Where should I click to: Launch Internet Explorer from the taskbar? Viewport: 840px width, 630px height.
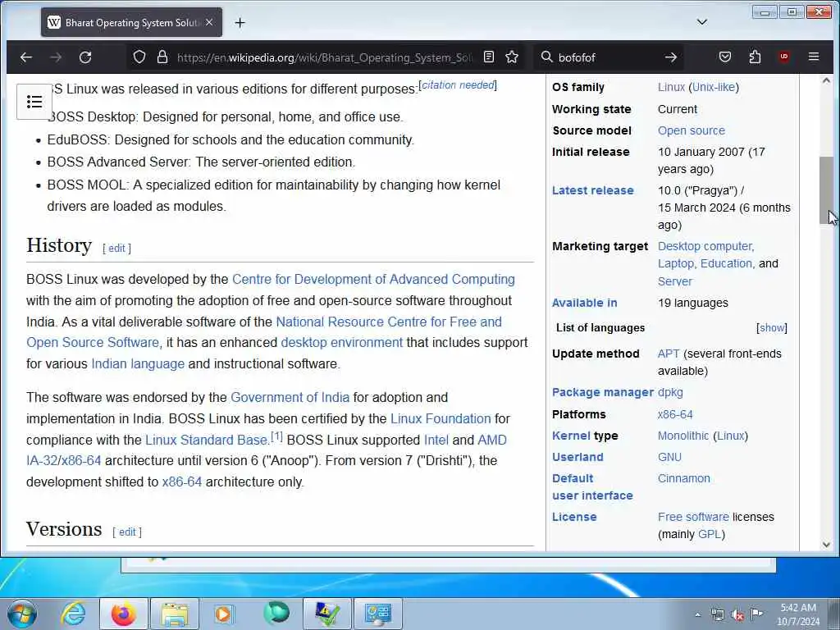coord(73,614)
